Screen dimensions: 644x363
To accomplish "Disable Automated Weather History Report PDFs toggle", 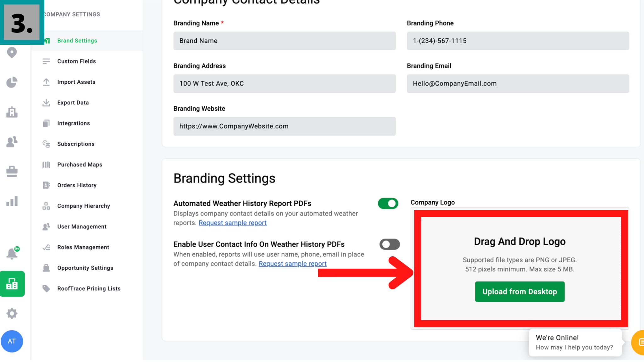I will (388, 204).
